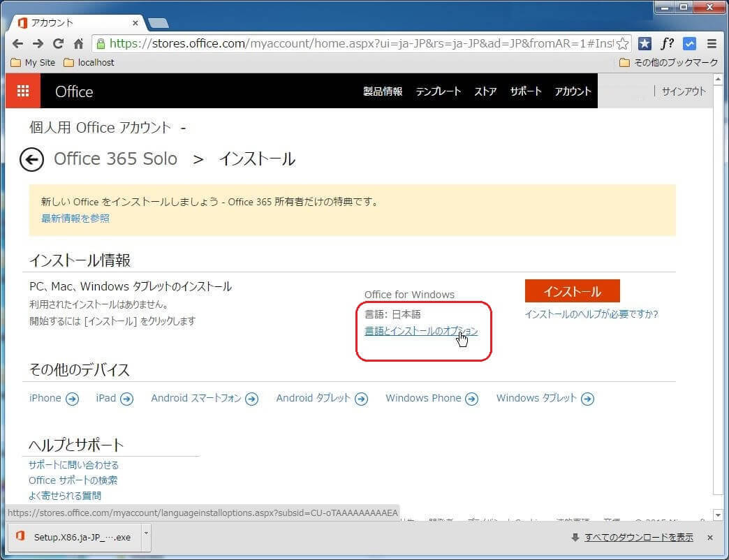Click the arrow icon next to iPhone
Image resolution: width=729 pixels, height=560 pixels.
pyautogui.click(x=72, y=399)
